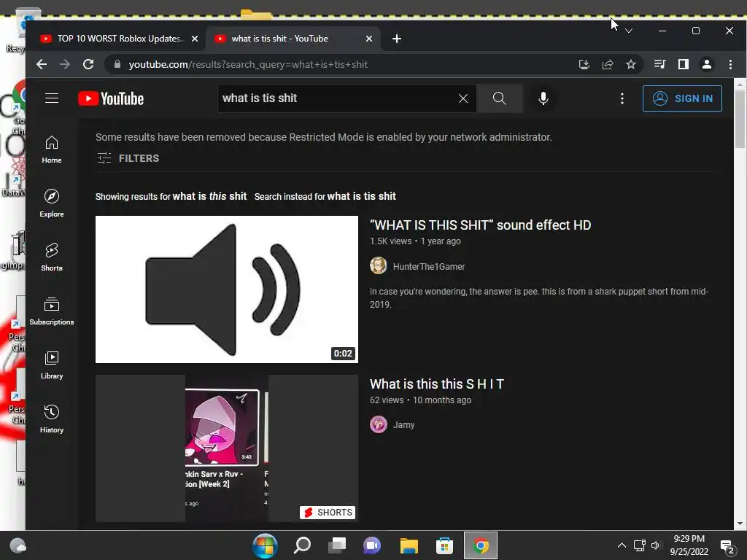Click the Jamy channel avatar
The height and width of the screenshot is (560, 747).
pos(379,424)
